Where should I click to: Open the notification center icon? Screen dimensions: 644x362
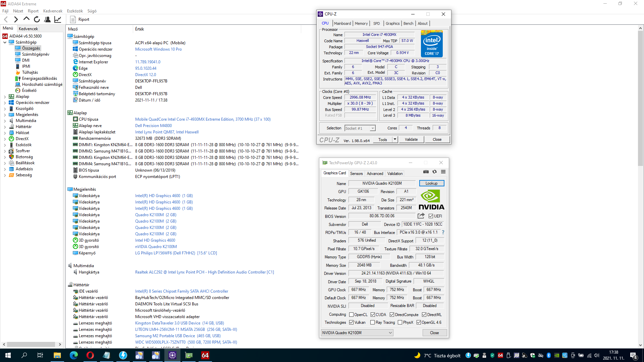pos(634,356)
